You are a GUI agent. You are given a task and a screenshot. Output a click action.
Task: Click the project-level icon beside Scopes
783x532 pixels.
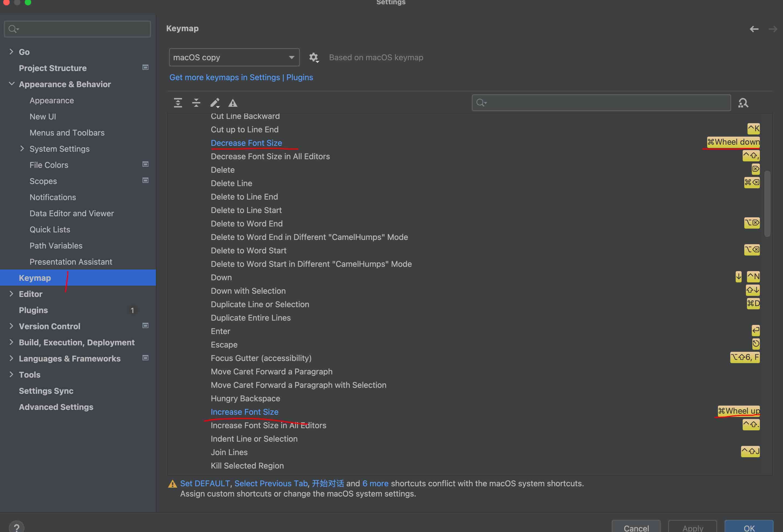point(145,180)
